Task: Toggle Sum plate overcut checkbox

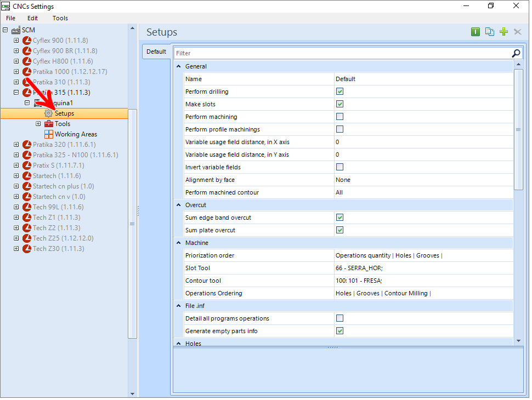Action: tap(339, 230)
